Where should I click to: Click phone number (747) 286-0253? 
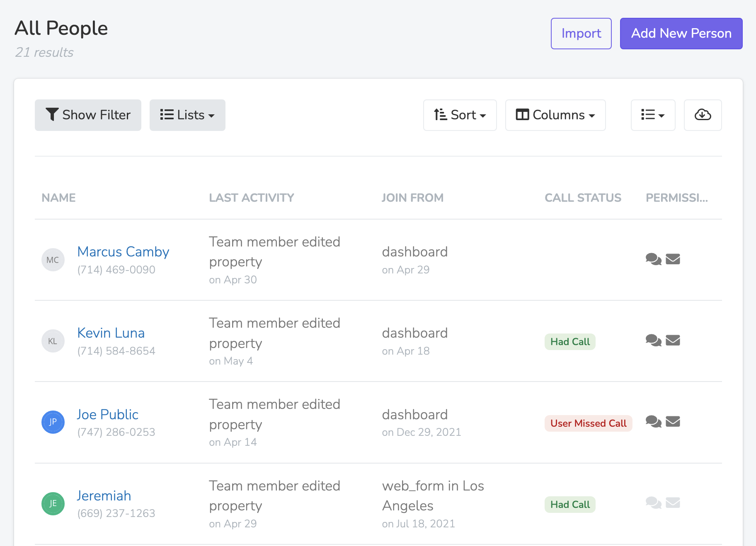116,432
